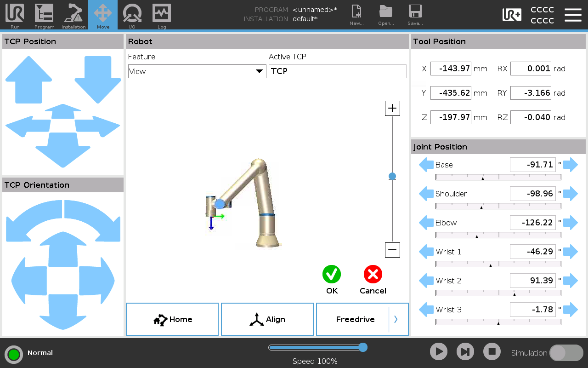Open the hamburger menu
Viewport: 588px width, 368px height.
click(x=573, y=15)
